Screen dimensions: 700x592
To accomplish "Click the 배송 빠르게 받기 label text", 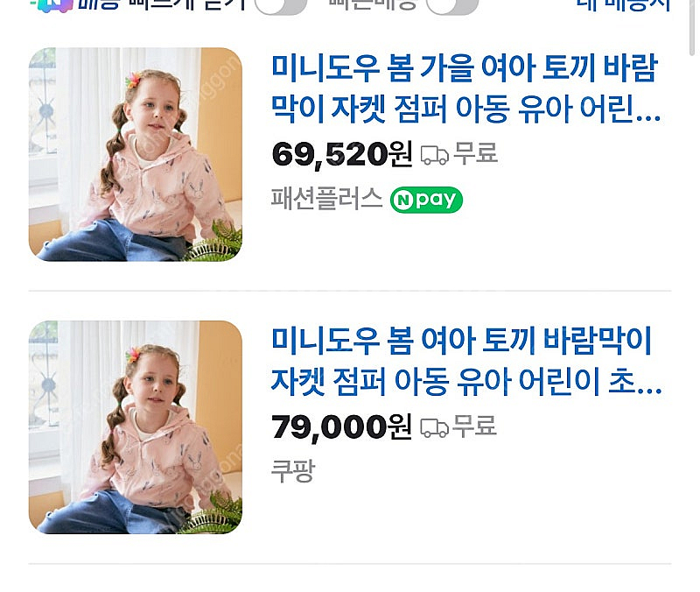I will click(x=162, y=5).
